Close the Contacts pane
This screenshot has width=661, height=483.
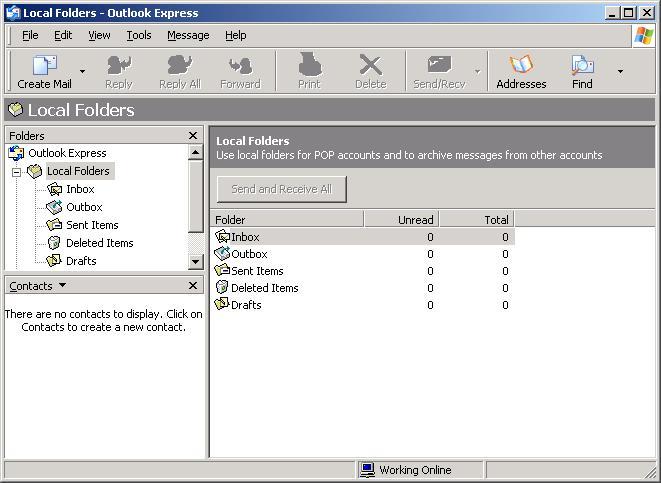[x=193, y=286]
